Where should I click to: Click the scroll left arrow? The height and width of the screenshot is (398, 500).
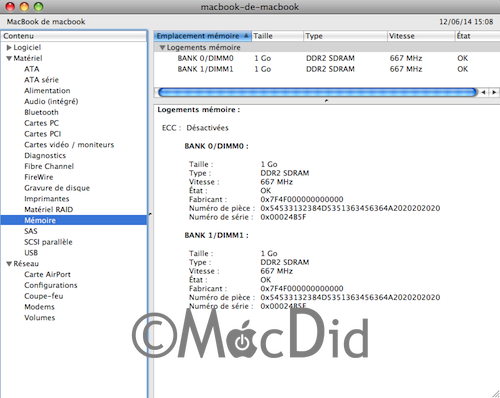pos(483,92)
